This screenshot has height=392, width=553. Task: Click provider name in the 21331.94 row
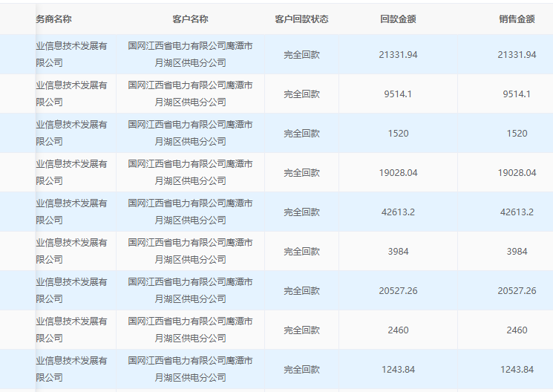(71, 54)
